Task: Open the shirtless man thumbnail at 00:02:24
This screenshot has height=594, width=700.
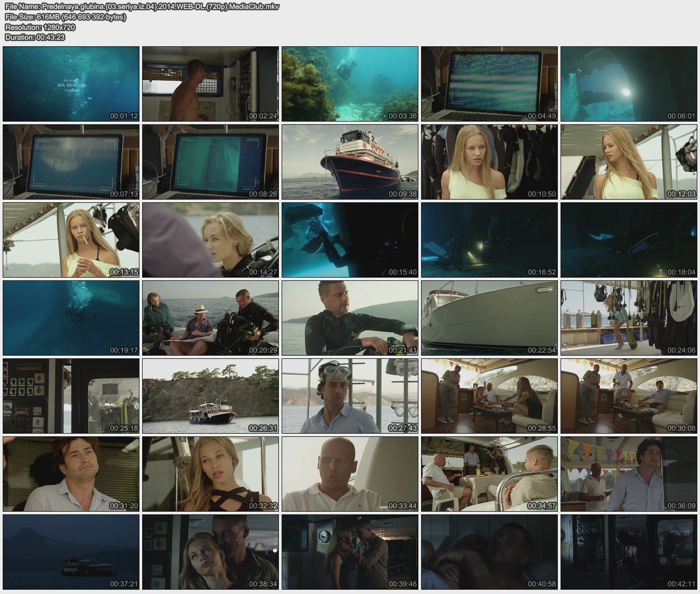Action: [x=211, y=84]
